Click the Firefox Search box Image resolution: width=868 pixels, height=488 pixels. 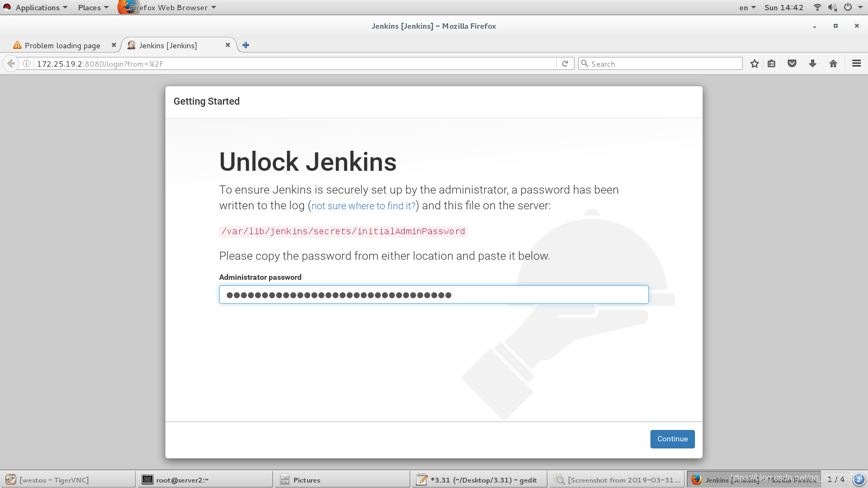pyautogui.click(x=660, y=63)
